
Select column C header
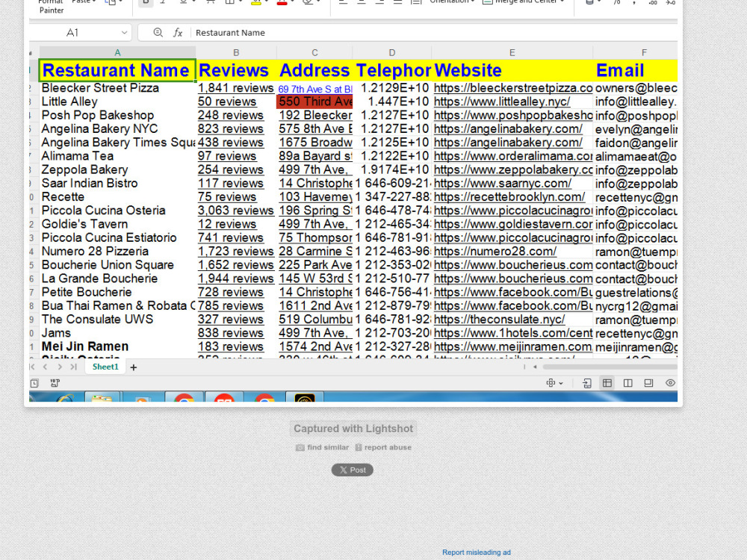314,52
